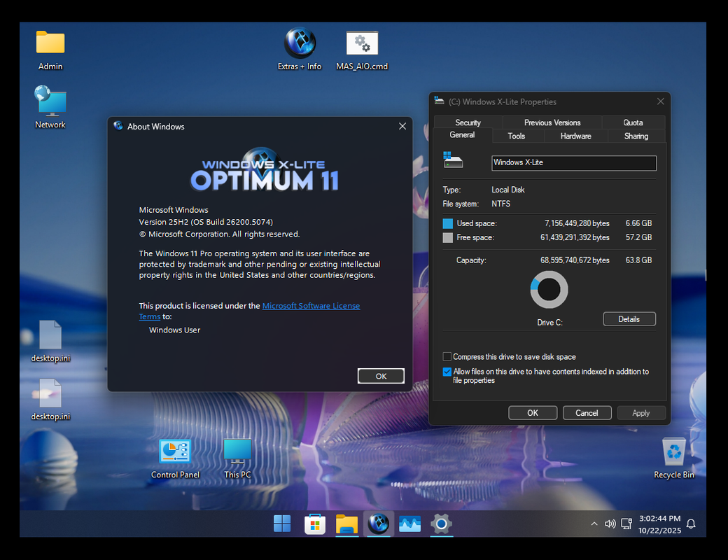The width and height of the screenshot is (728, 560).
Task: Click OK in About Windows dialog
Action: 381,376
